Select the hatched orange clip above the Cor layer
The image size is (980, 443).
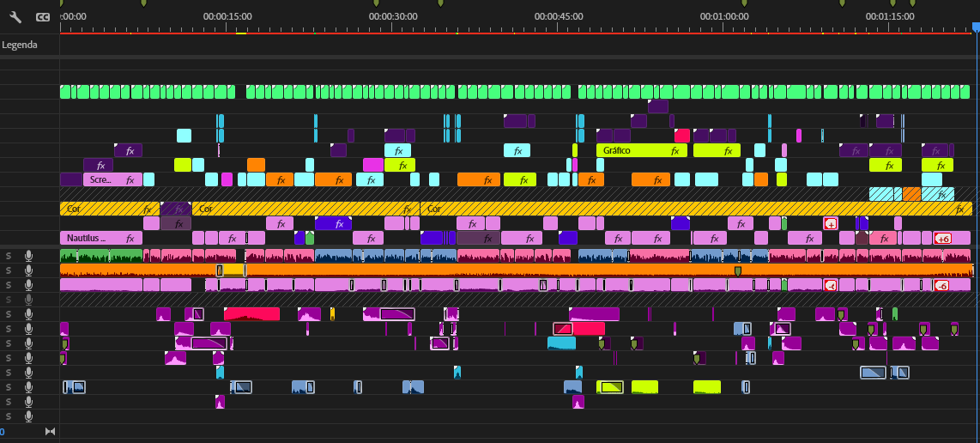[x=911, y=194]
